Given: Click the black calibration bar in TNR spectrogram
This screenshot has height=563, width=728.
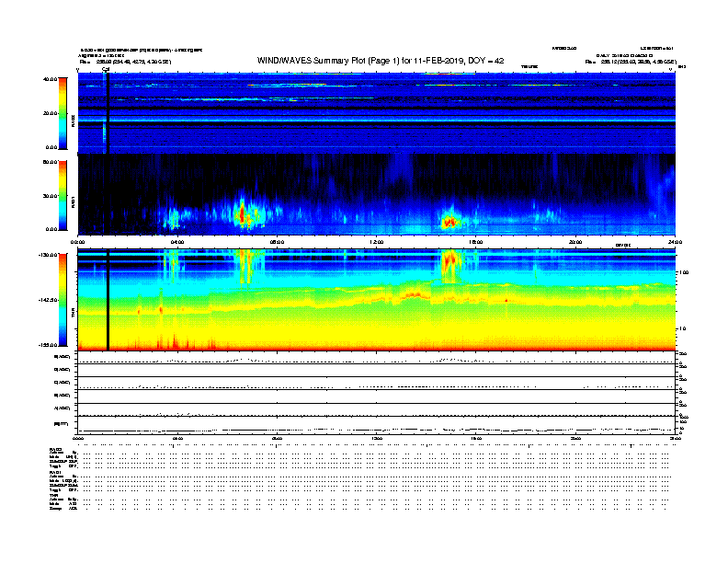Looking at the screenshot, I should tap(108, 300).
